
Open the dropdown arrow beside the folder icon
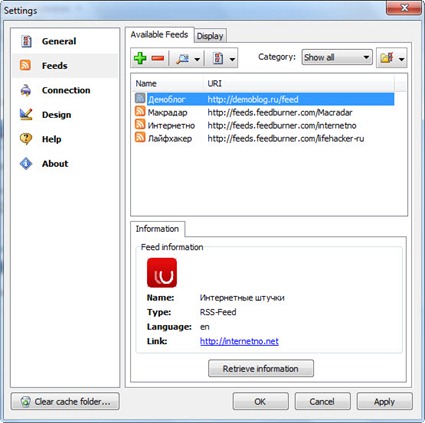(x=401, y=59)
